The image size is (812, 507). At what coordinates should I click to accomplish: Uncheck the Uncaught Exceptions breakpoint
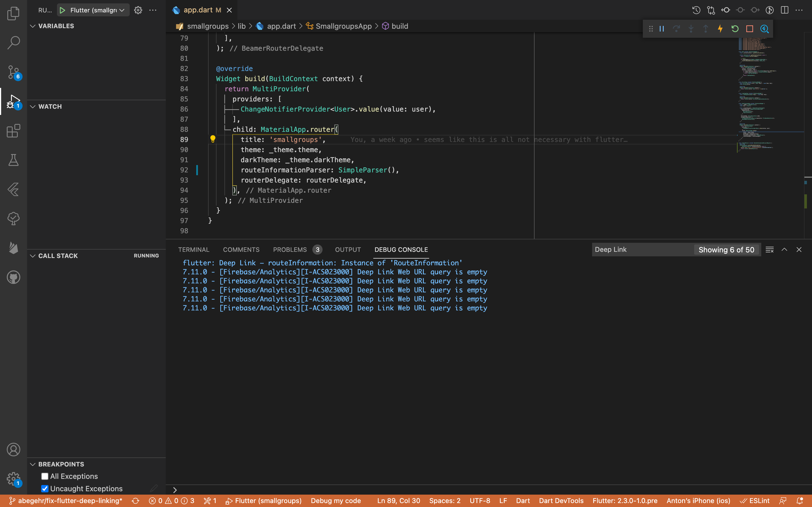click(x=45, y=489)
